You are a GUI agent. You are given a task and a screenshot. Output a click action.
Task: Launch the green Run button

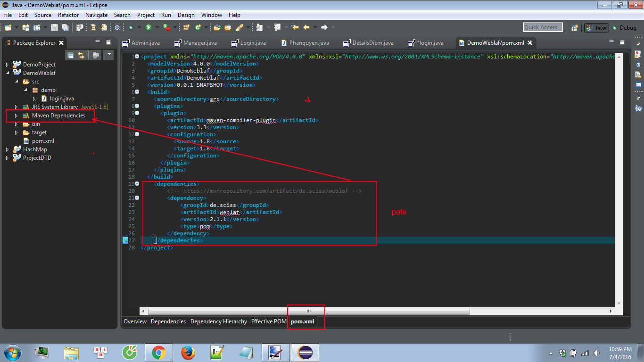pos(149,27)
